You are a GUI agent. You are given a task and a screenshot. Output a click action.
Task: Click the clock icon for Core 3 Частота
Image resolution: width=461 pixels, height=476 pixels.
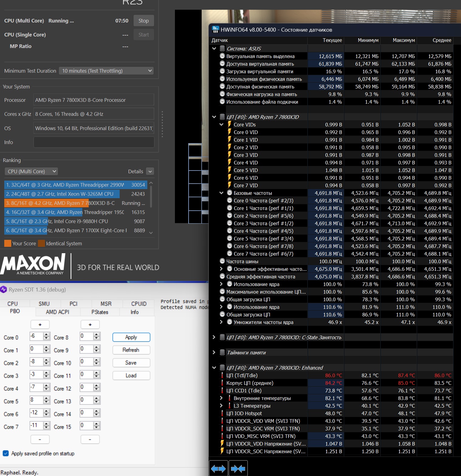230,223
